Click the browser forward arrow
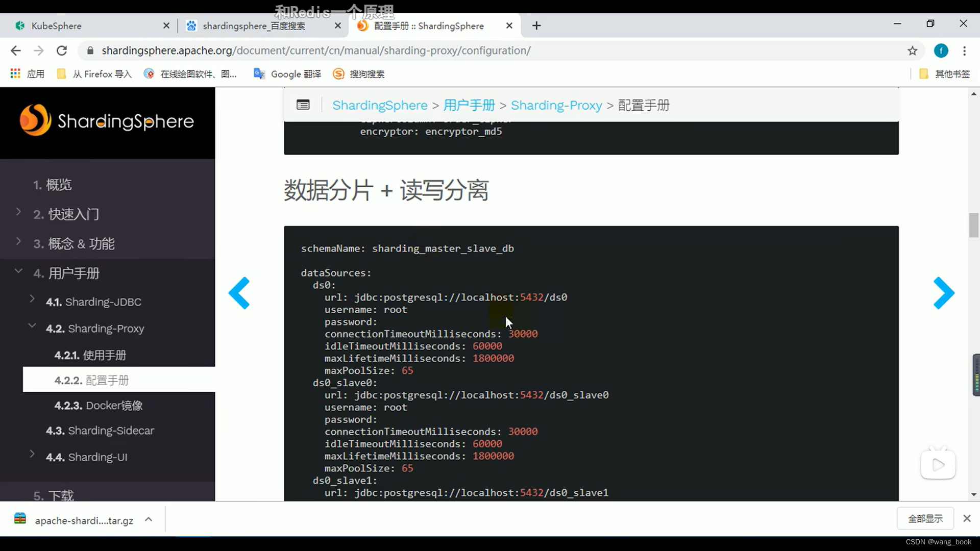The image size is (980, 551). (x=39, y=51)
